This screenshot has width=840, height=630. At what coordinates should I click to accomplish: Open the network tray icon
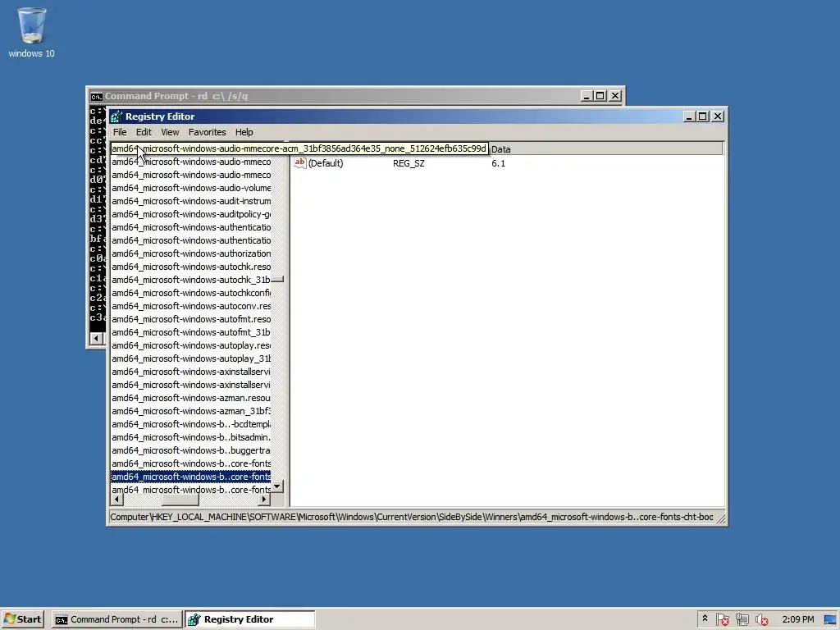(742, 619)
